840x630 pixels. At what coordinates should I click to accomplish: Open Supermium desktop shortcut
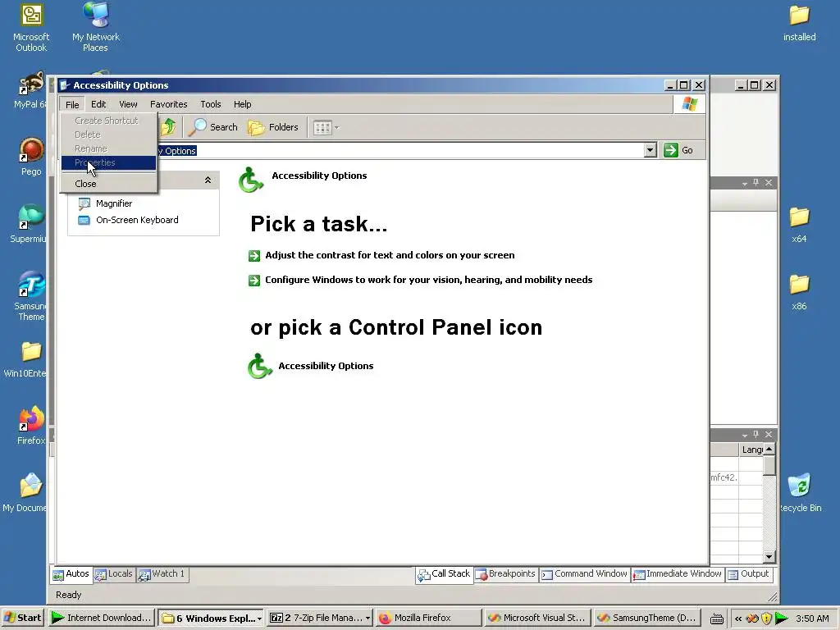pyautogui.click(x=29, y=225)
